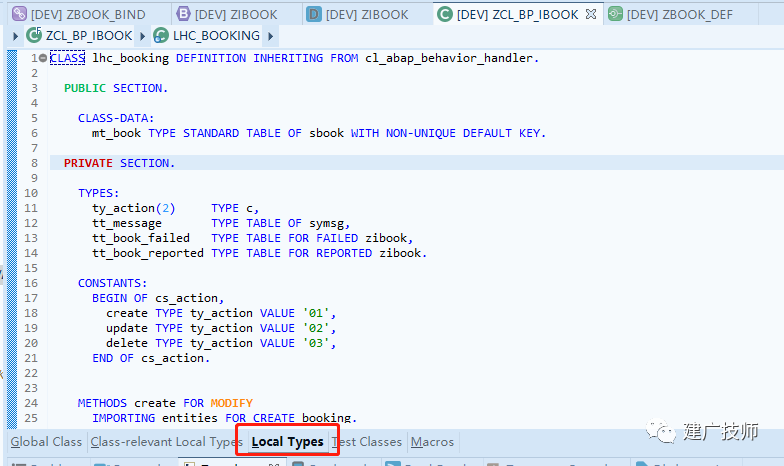Screen dimensions: 784x466
Task: Click the PRIVATE keyword on line 8
Action: [88, 163]
